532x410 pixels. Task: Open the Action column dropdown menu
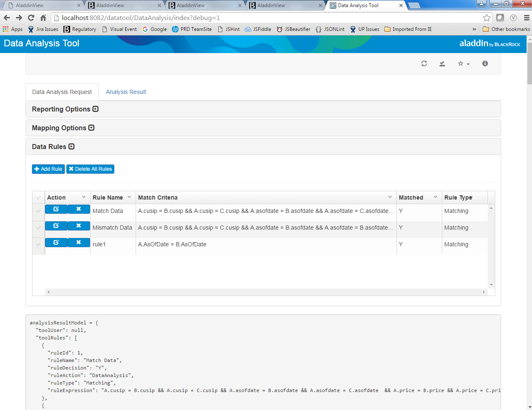click(84, 197)
